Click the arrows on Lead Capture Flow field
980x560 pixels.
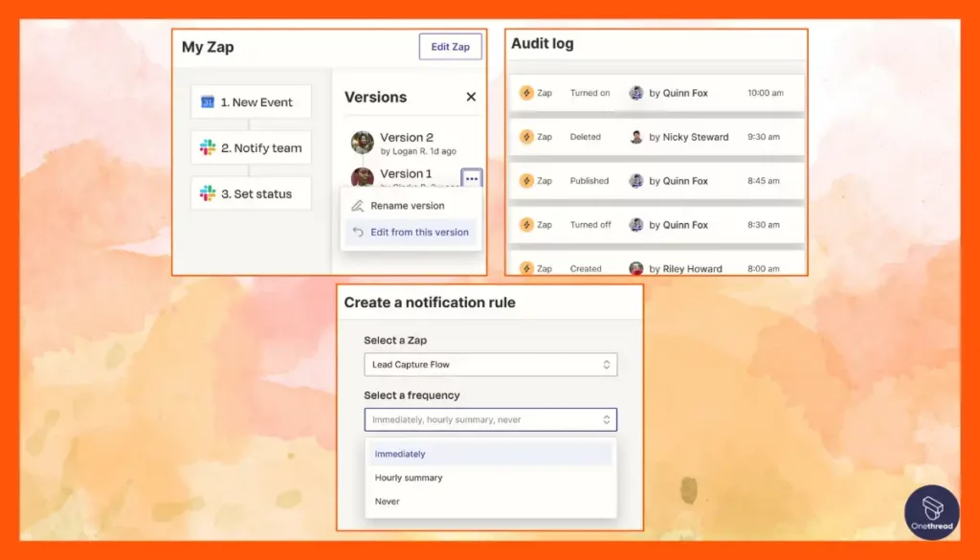(x=606, y=365)
